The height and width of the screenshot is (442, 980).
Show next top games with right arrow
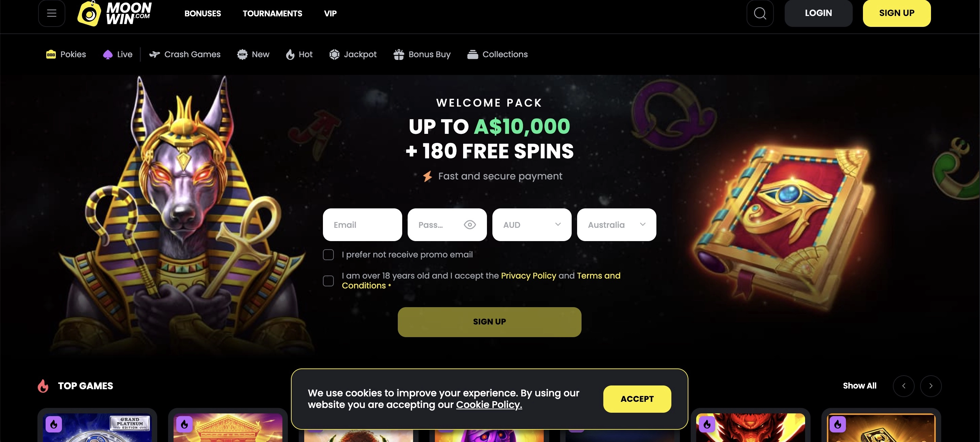click(931, 386)
